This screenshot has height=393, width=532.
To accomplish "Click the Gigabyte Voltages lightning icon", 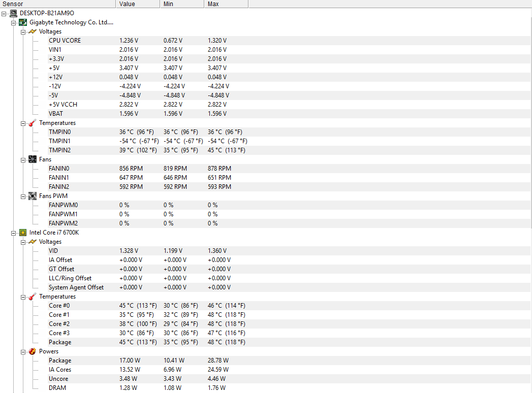I will [x=32, y=31].
